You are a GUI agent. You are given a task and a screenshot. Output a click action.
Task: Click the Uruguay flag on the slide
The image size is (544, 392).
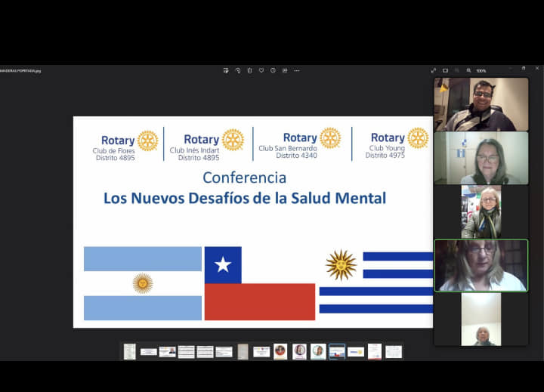(x=376, y=282)
